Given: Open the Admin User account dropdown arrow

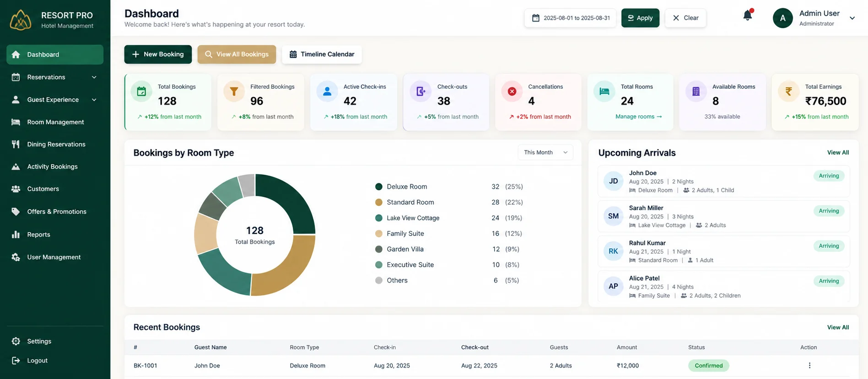Looking at the screenshot, I should (852, 18).
